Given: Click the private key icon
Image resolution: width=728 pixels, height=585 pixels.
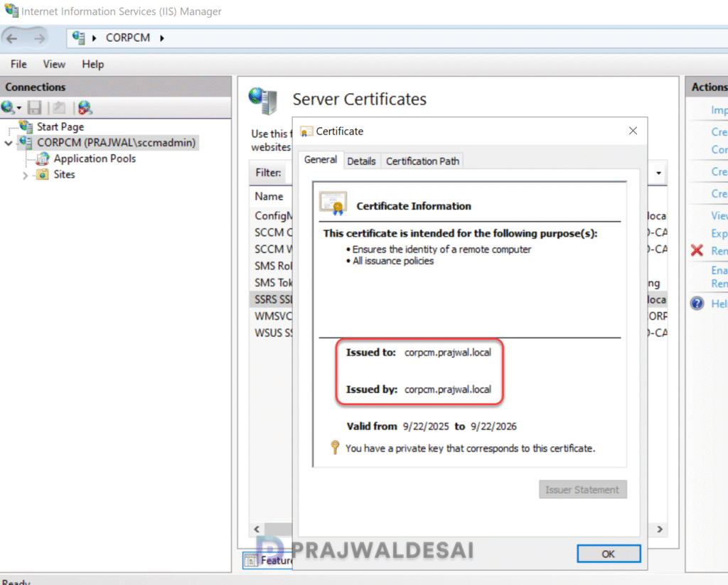Looking at the screenshot, I should pos(335,448).
